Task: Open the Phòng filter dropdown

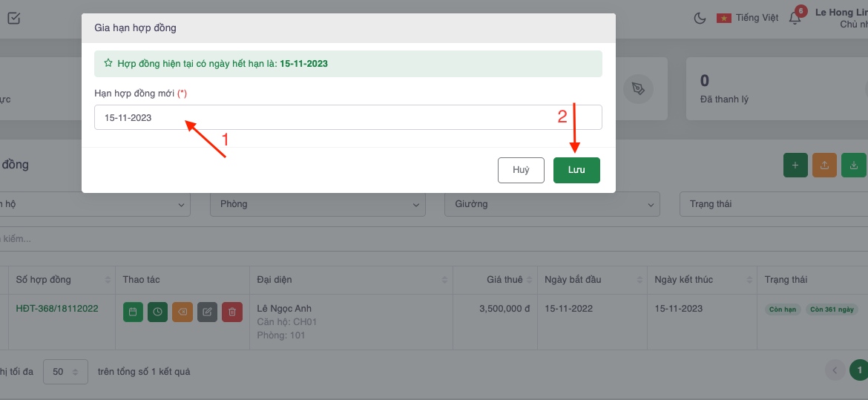Action: (318, 204)
